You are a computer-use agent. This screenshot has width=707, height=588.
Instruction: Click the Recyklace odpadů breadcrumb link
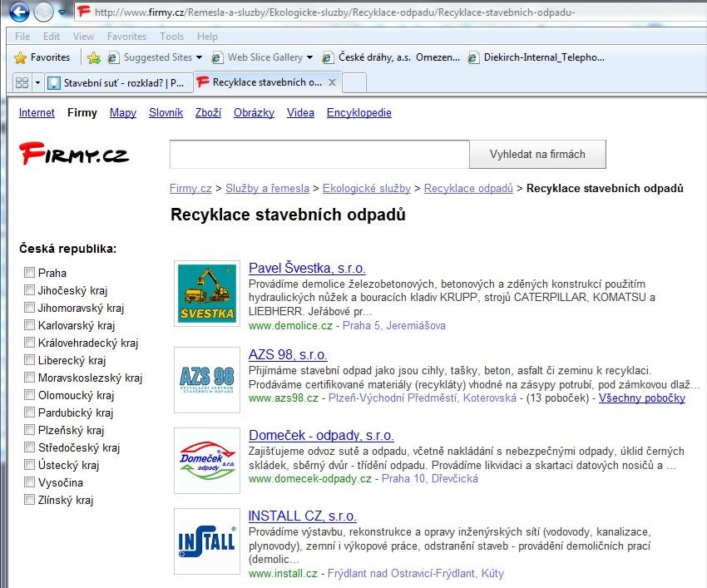(468, 189)
